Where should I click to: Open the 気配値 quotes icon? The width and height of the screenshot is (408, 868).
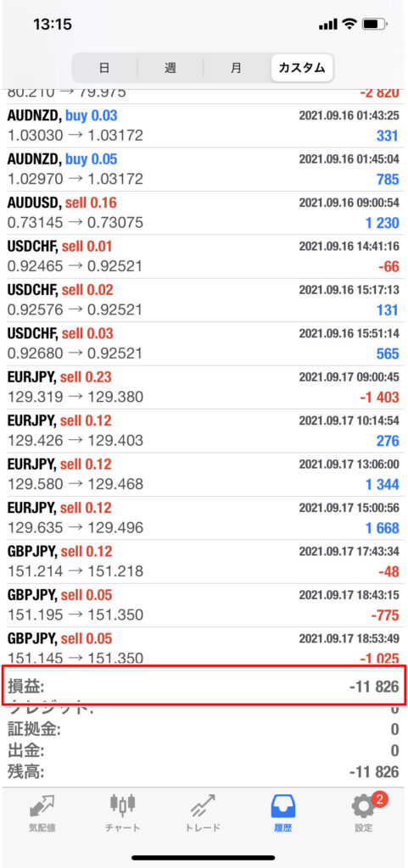(42, 808)
